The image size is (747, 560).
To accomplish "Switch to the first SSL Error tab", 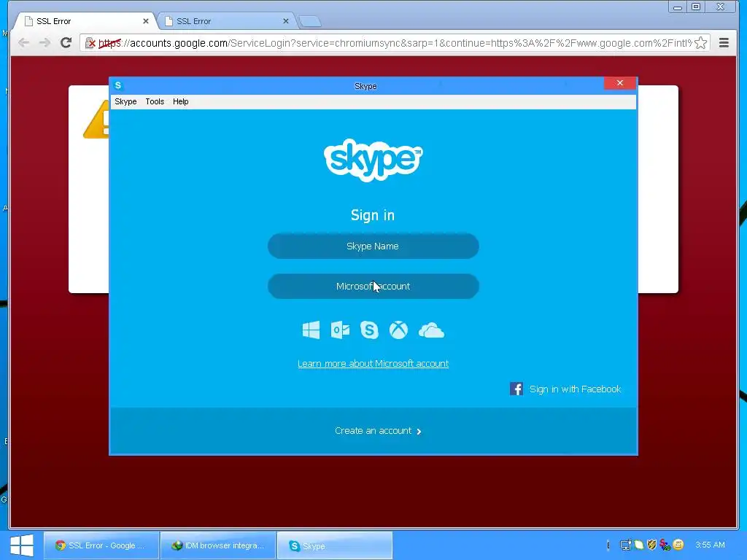I will pyautogui.click(x=86, y=21).
